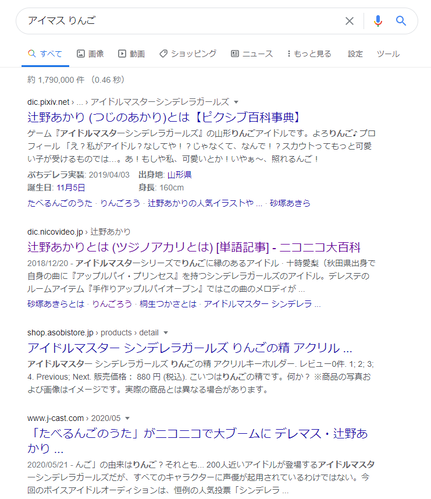Open the たべるんごのうた sitelink
Image resolution: width=431 pixels, height=499 pixels.
pos(60,203)
